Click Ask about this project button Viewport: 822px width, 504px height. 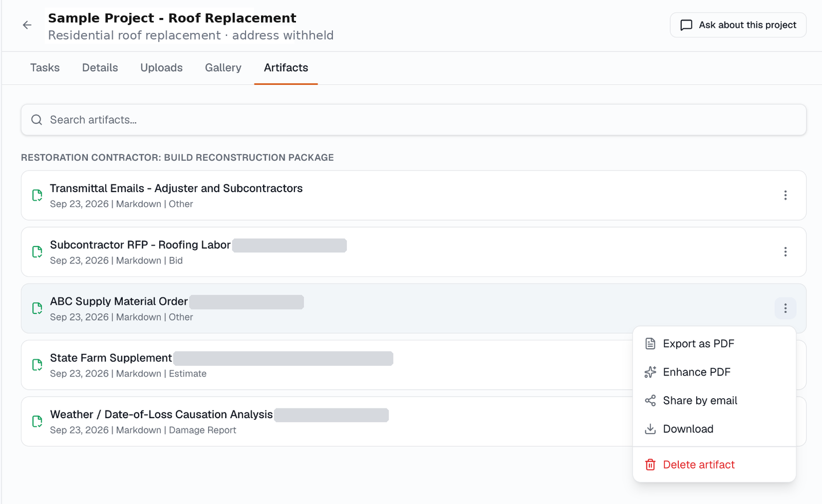(x=738, y=25)
